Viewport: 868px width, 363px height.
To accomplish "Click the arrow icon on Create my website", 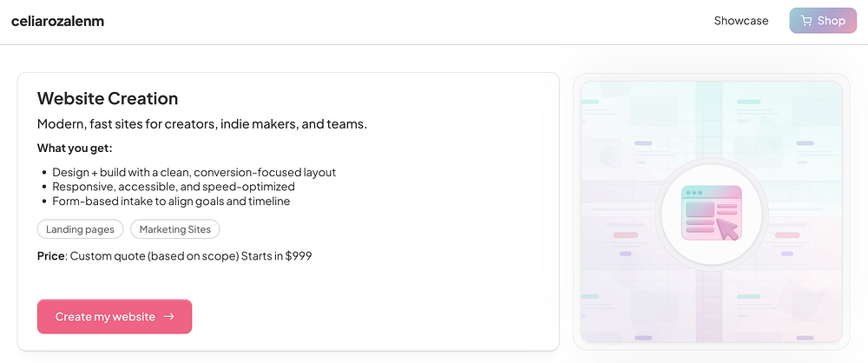I will tap(169, 317).
